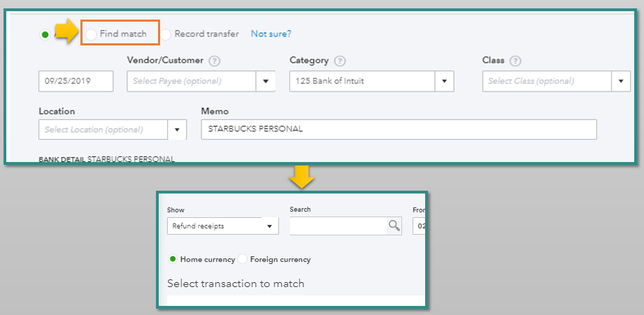Click the Category field 125 Bank of Intuit
This screenshot has width=644, height=315.
click(x=362, y=81)
